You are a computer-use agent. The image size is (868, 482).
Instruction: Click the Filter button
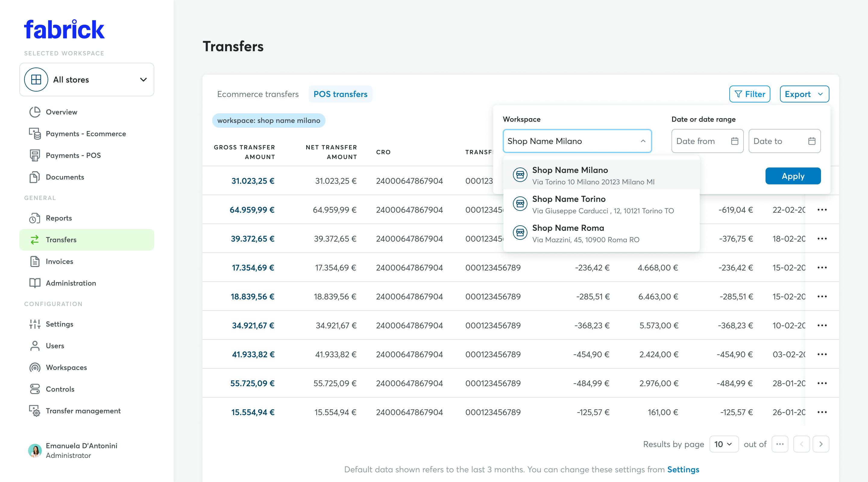click(750, 94)
